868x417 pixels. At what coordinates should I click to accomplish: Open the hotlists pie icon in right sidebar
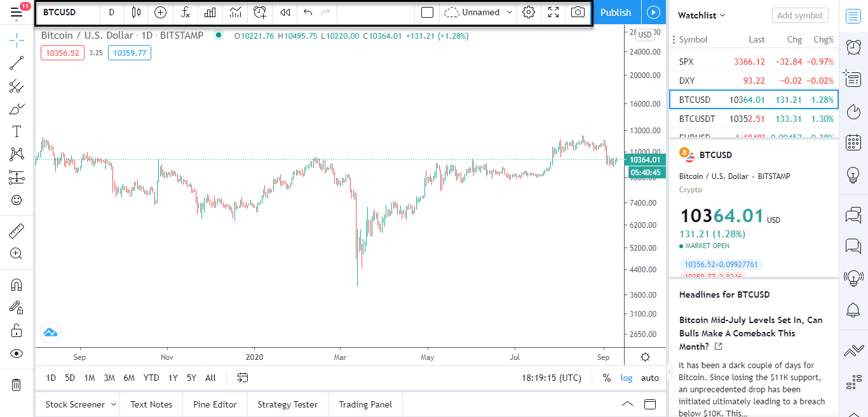click(x=853, y=111)
